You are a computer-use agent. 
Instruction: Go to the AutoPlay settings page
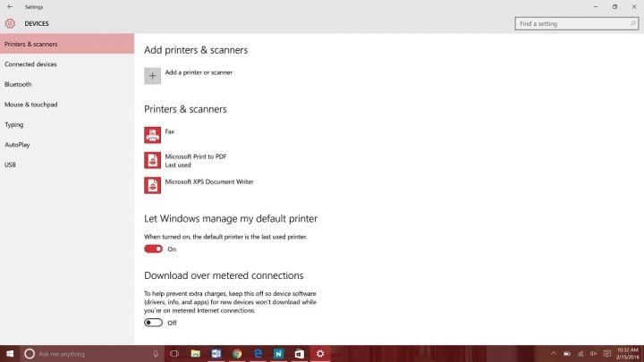point(17,145)
